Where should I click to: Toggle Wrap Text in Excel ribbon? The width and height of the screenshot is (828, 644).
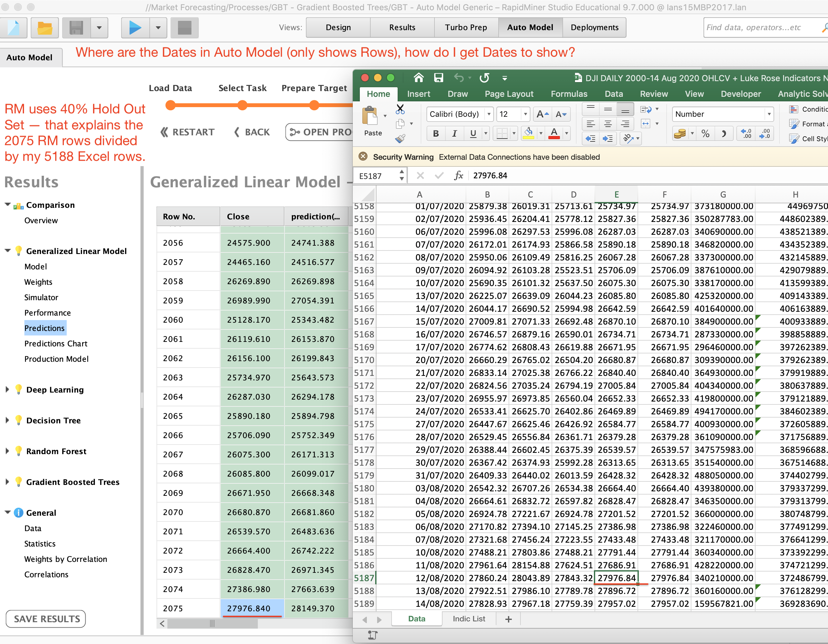pos(646,110)
